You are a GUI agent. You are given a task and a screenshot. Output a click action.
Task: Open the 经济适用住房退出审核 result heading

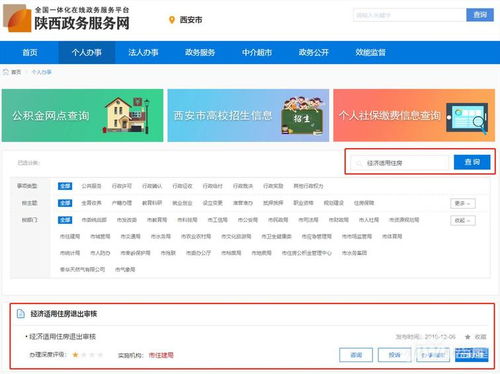(64, 314)
